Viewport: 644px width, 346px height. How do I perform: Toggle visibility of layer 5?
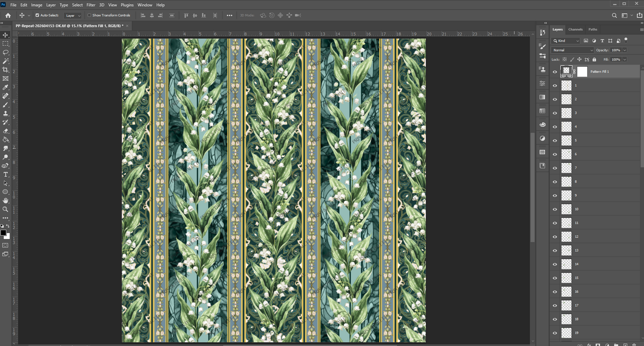tap(555, 140)
